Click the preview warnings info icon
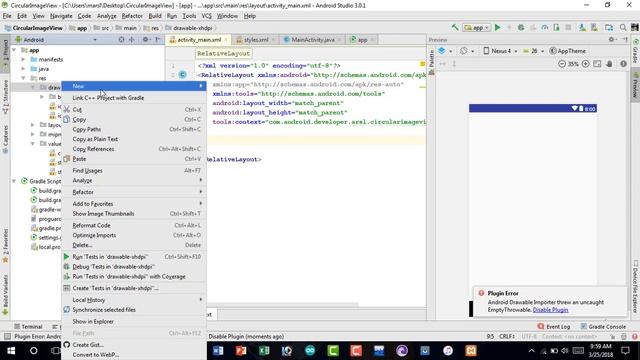Screen dimensions: 640x360 [x=623, y=64]
